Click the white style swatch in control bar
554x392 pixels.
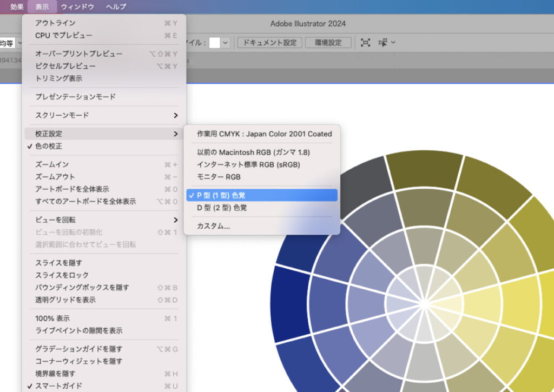coord(214,42)
